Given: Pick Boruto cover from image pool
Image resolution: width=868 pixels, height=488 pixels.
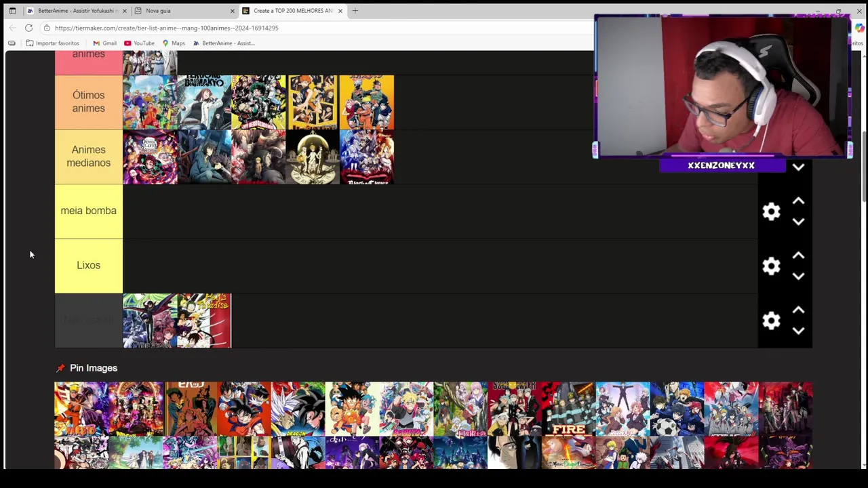Looking at the screenshot, I should tap(406, 409).
